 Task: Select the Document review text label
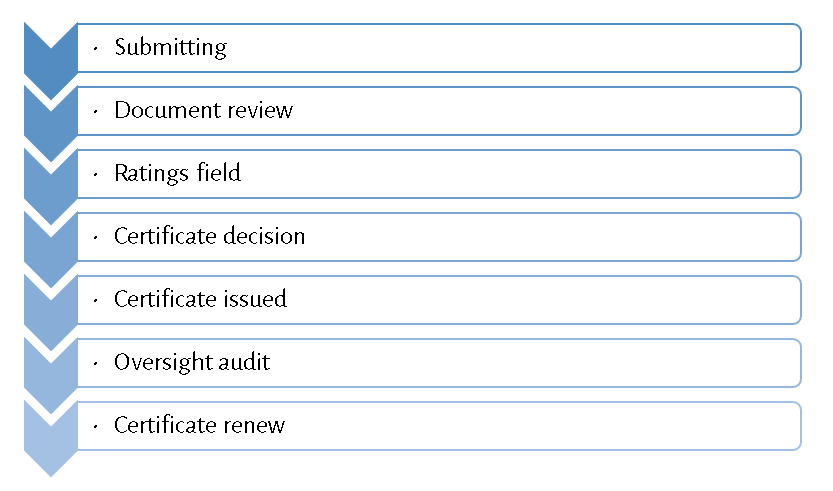pyautogui.click(x=203, y=110)
